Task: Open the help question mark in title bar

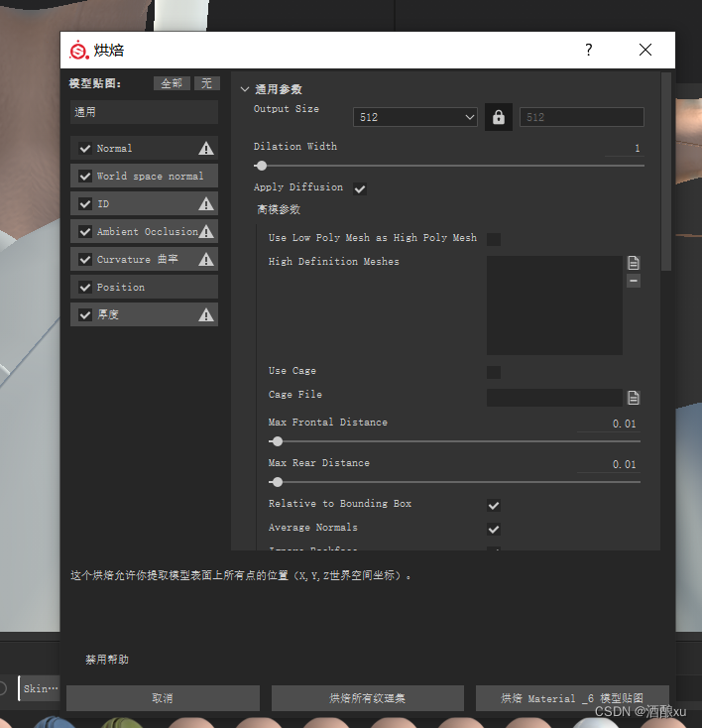Action: (x=589, y=50)
